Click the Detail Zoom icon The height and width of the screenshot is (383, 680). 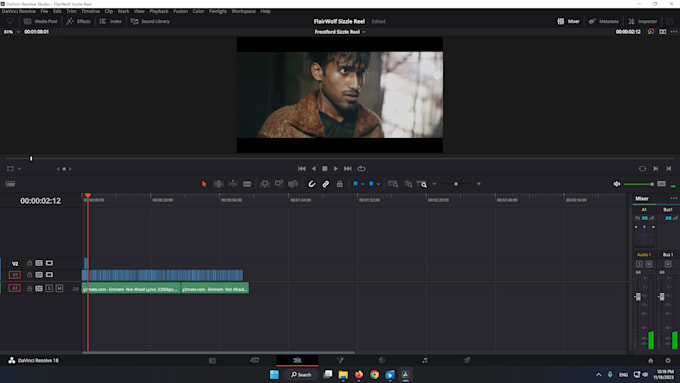coord(408,184)
